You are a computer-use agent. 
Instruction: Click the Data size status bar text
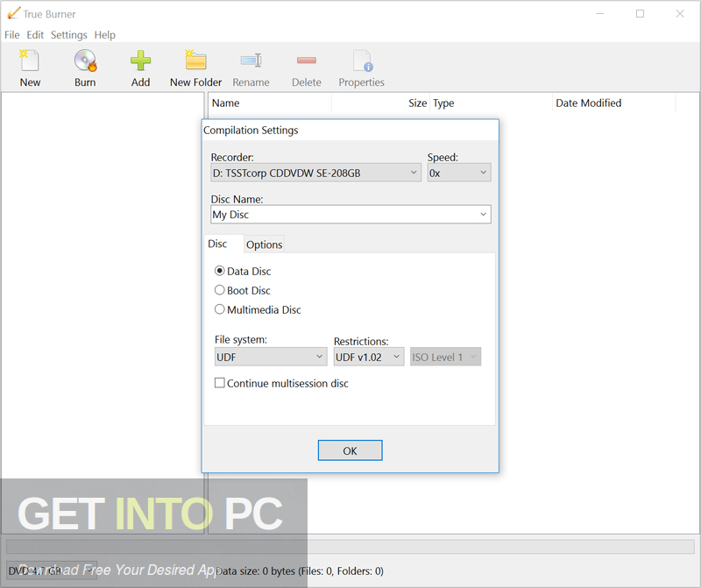(300, 571)
